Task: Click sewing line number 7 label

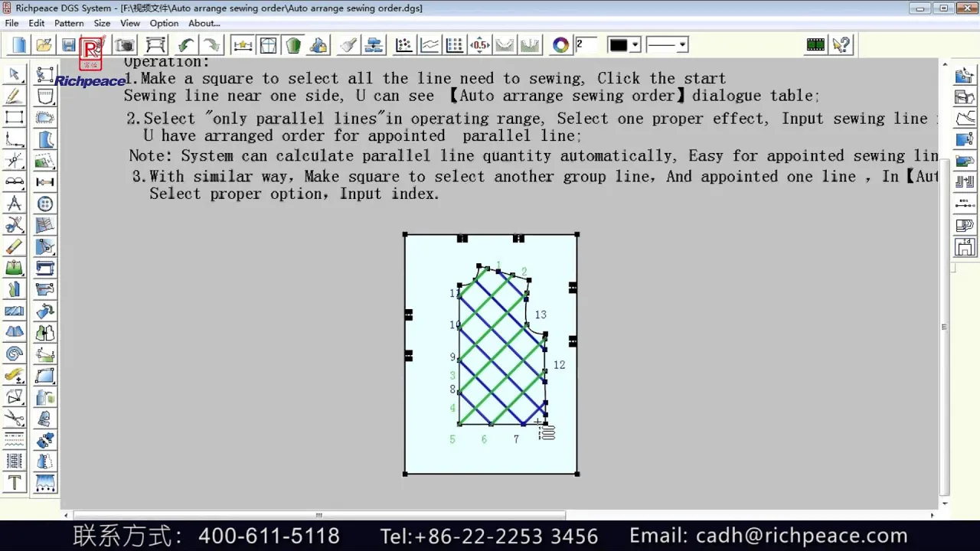Action: 516,439
